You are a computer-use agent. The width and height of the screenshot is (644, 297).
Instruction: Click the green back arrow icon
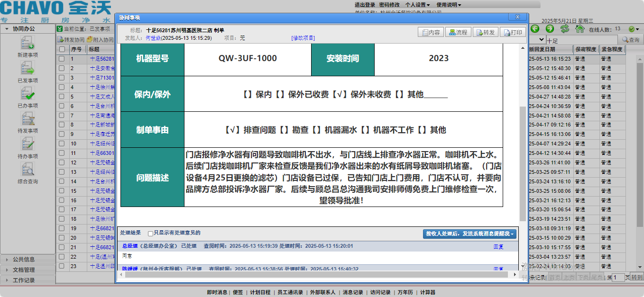535,29
